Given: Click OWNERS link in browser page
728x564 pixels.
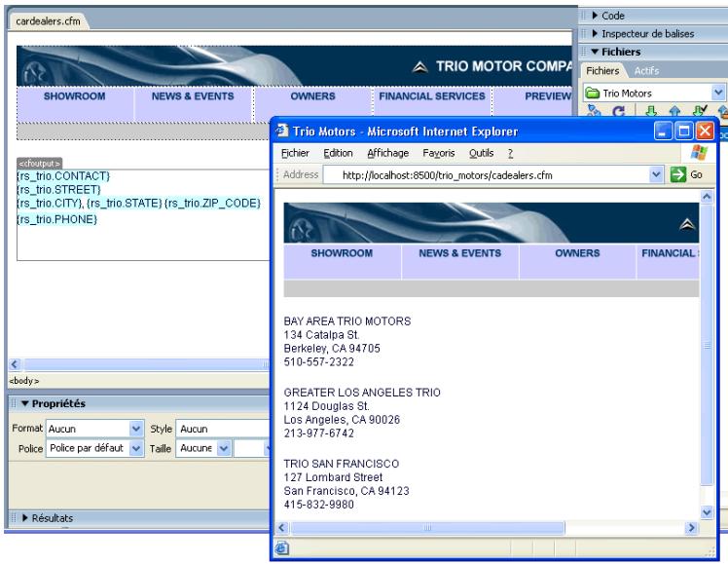Looking at the screenshot, I should [577, 253].
